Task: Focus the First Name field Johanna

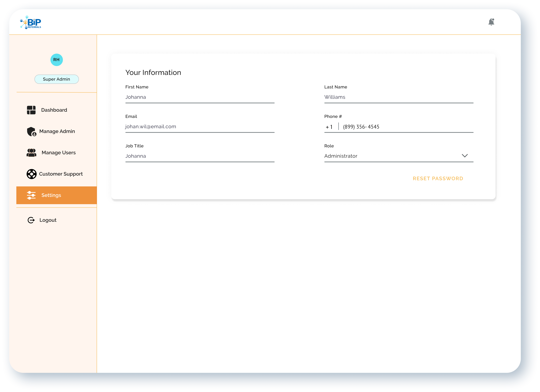Action: point(200,97)
